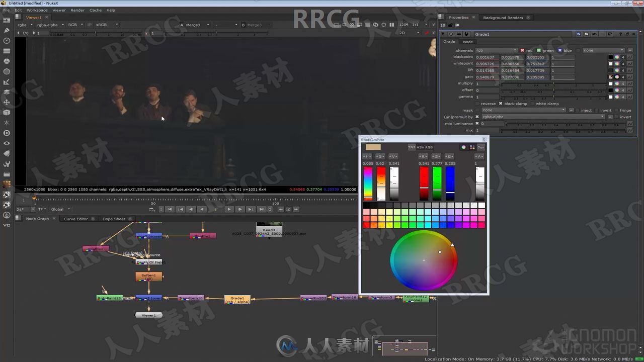This screenshot has height=362, width=644.
Task: Disable the black clamp checkbox
Action: (500, 104)
